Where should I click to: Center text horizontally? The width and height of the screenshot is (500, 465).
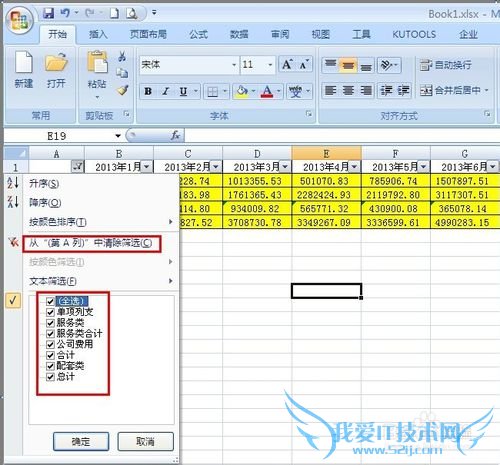point(348,90)
